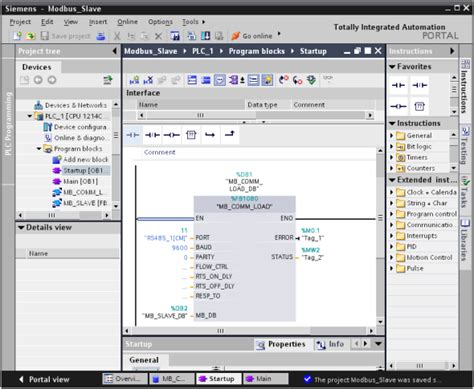Click empty box icon in Instructions Favorites

coord(419,106)
